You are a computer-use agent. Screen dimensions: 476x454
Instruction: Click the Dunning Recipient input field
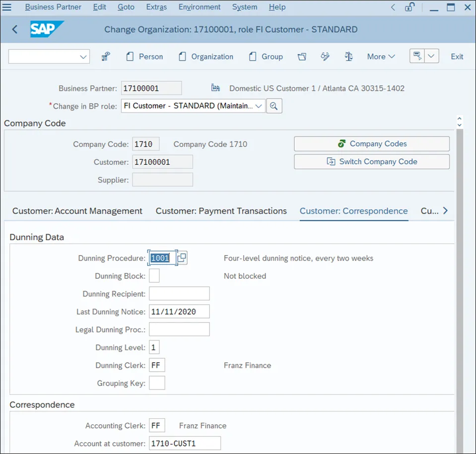pyautogui.click(x=179, y=294)
